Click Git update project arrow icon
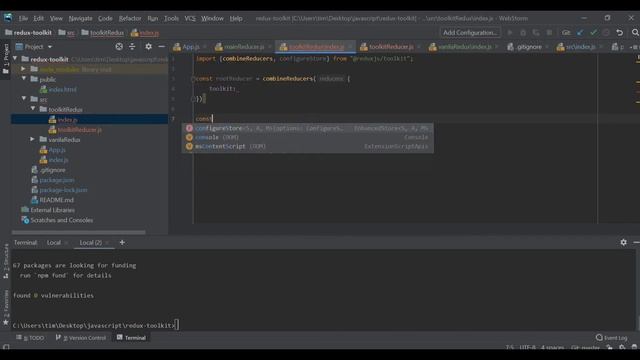Screen dimensions: 640x360 click(x=580, y=33)
